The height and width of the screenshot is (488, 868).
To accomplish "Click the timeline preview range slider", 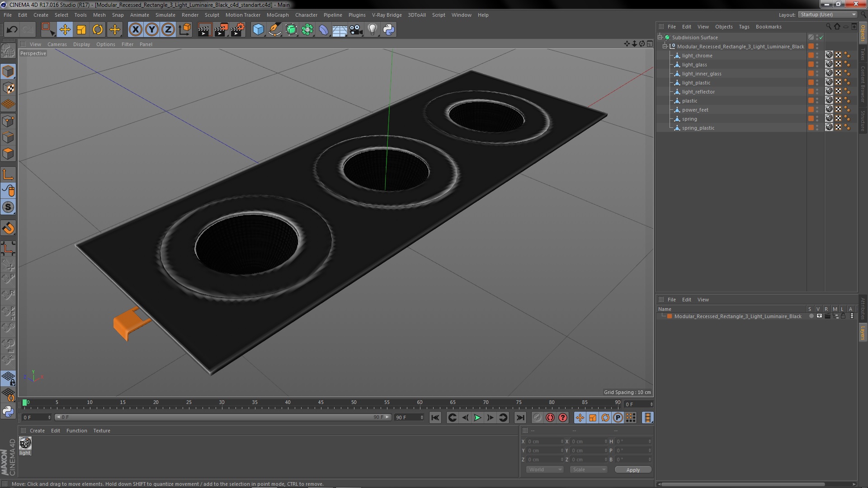I will click(x=222, y=418).
